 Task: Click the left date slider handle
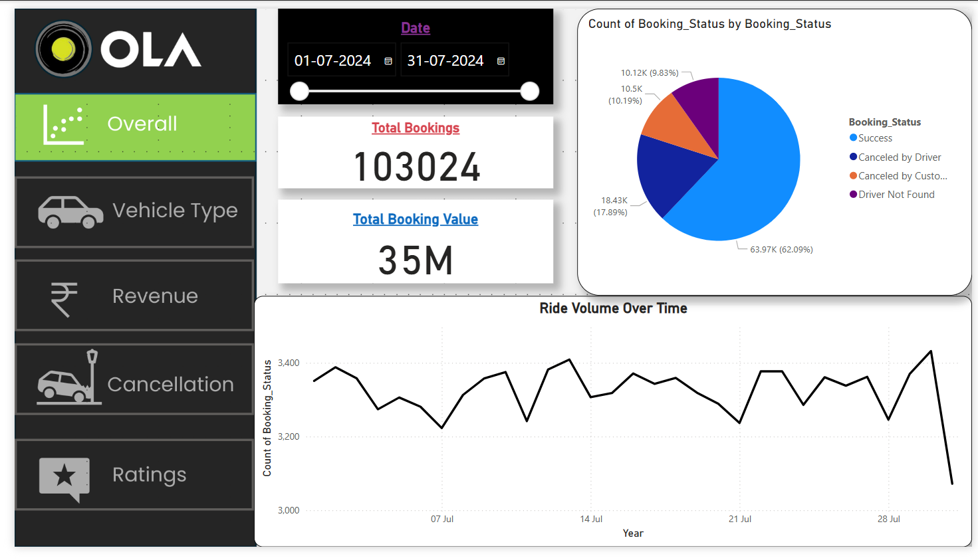point(300,91)
